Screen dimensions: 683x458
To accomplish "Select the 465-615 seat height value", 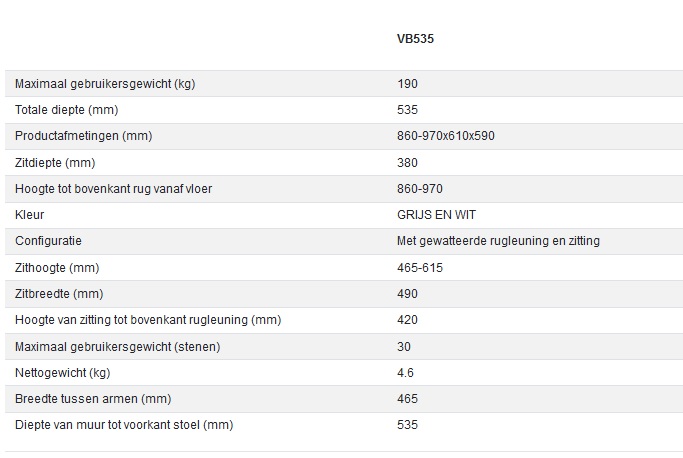I will [420, 268].
